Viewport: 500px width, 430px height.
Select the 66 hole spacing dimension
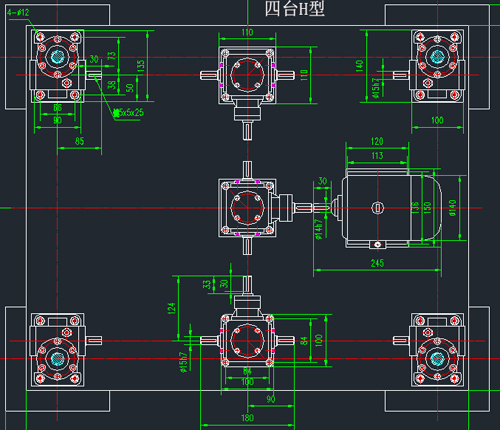tap(58, 108)
